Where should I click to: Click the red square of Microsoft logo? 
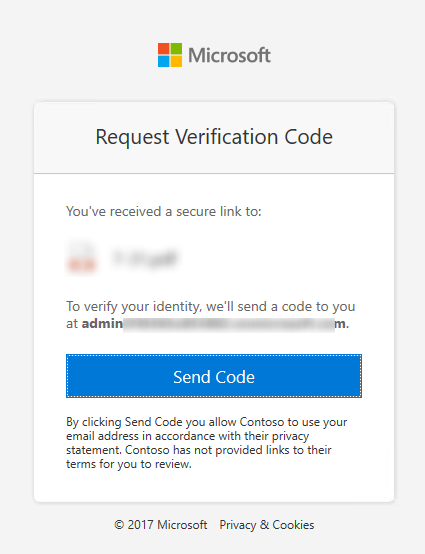(x=164, y=48)
